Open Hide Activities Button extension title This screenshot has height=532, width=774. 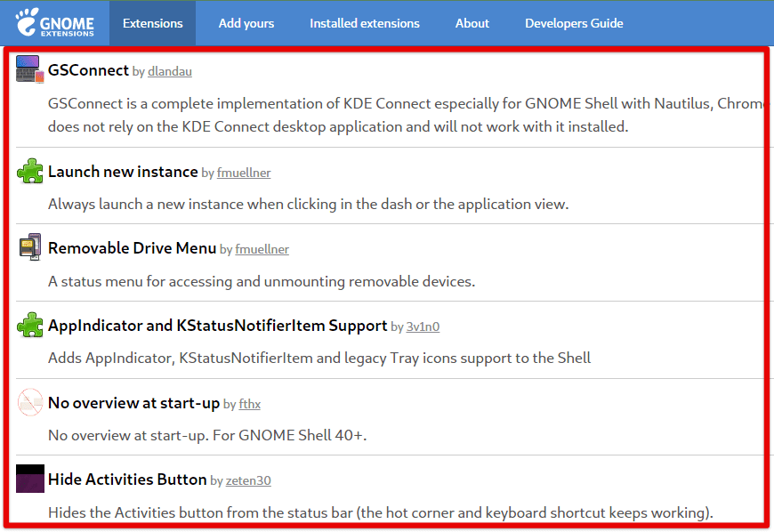tap(127, 480)
